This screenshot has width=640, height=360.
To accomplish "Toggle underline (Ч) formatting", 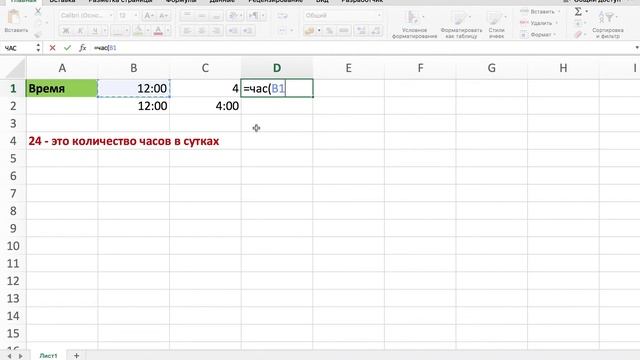I will click(95, 31).
